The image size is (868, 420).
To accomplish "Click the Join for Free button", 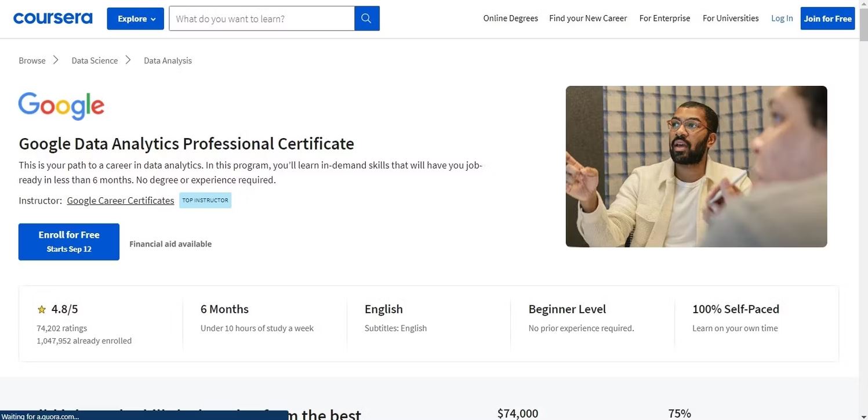I will click(827, 19).
